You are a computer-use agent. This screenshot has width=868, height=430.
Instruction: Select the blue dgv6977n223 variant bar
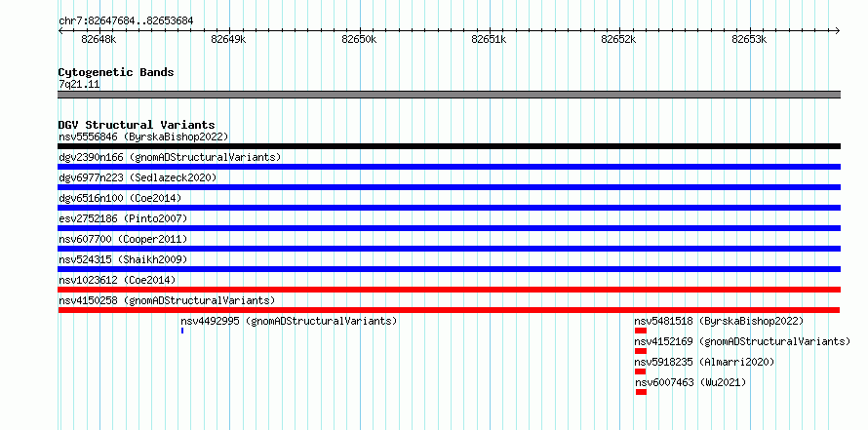pos(449,187)
